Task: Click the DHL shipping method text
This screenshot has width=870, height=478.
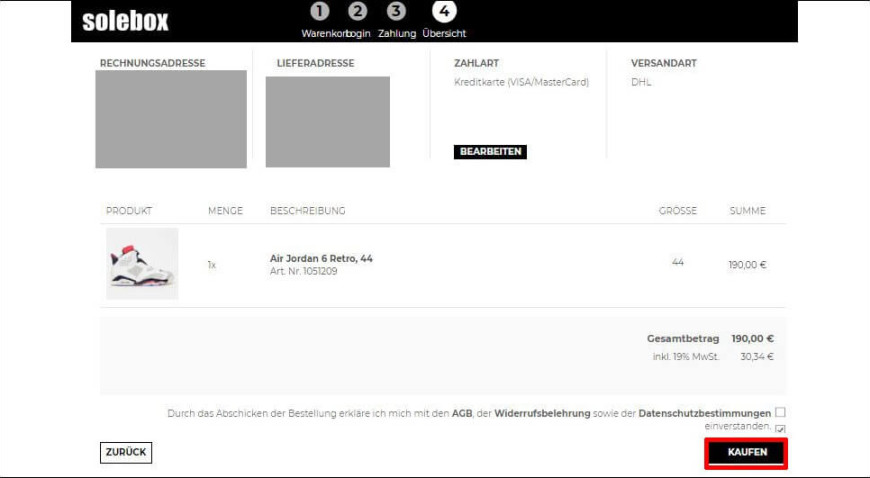Action: (641, 82)
